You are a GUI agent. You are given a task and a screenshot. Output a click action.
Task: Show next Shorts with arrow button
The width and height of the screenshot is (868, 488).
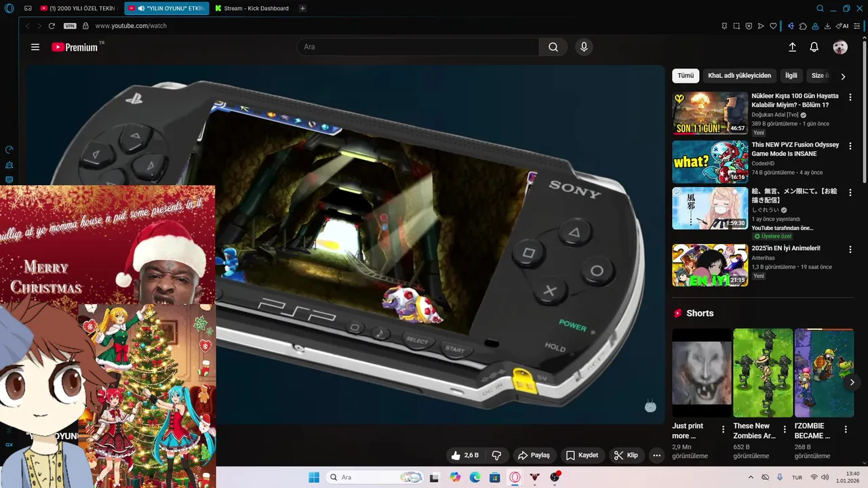point(852,382)
